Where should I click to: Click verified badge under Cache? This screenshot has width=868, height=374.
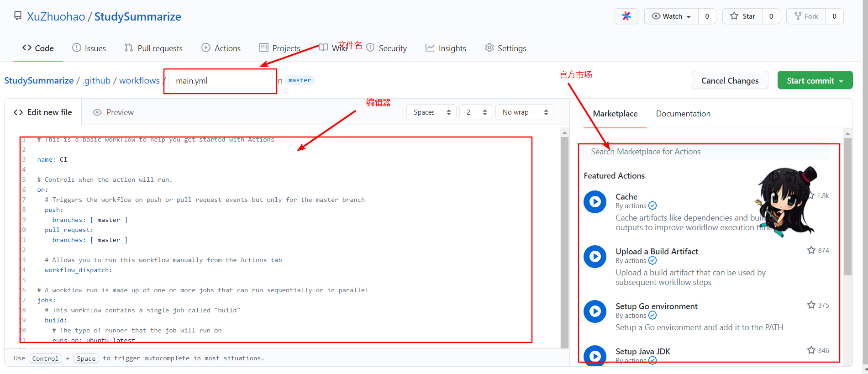[x=652, y=206]
